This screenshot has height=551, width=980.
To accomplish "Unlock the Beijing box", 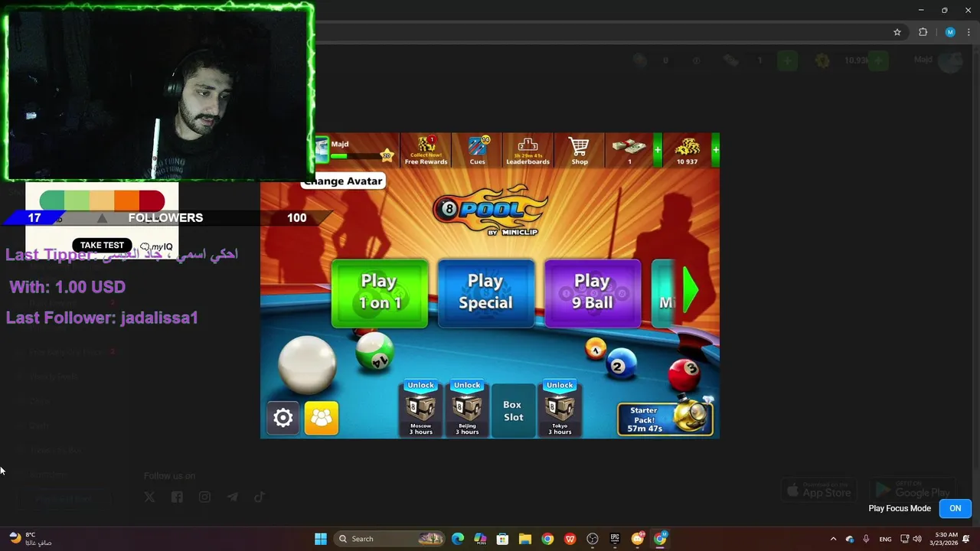I will [x=467, y=409].
